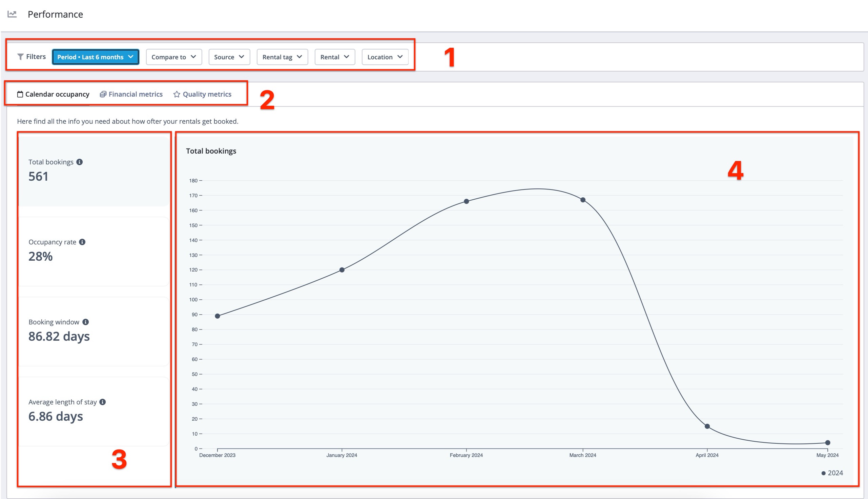Click the star icon on Quality metrics
Viewport: 868px width, 499px height.
click(x=177, y=94)
